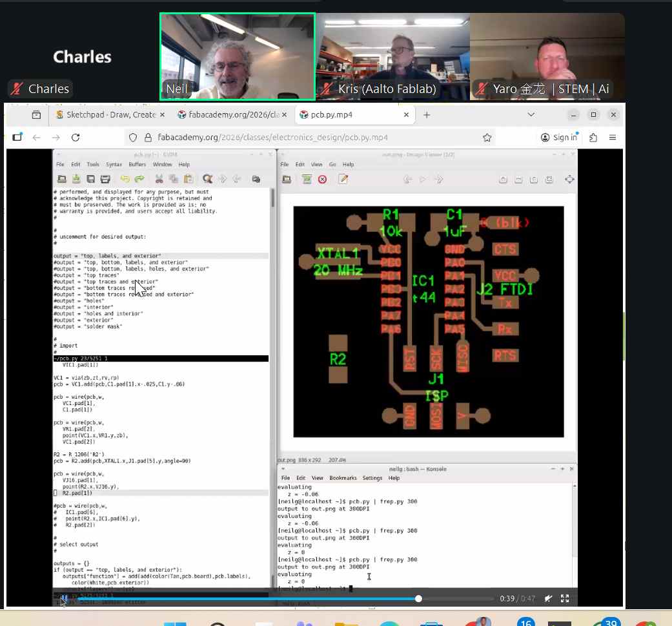
Task: Click the gvim copy icon
Action: pos(174,179)
